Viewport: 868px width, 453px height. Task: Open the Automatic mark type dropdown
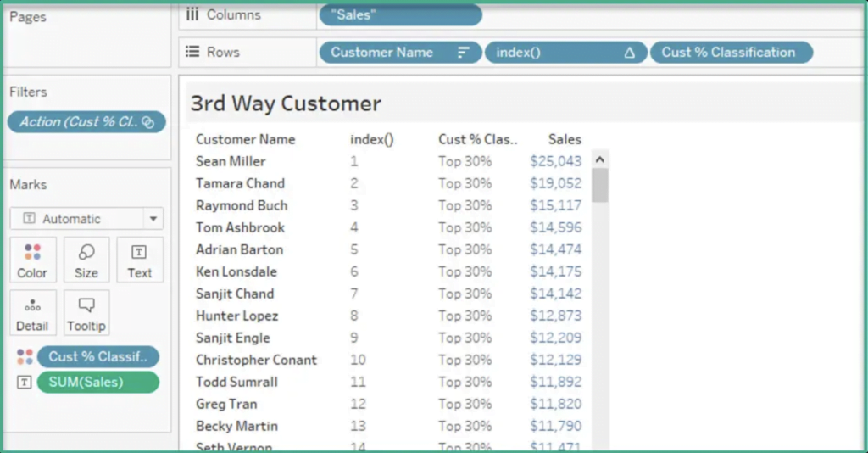click(x=153, y=219)
